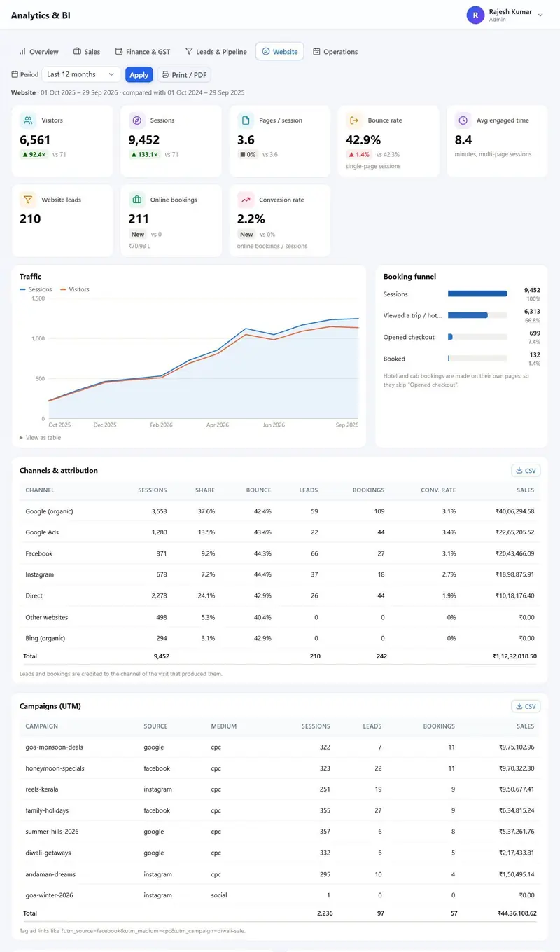Click the 133.1× sessions change badge
560x952 pixels.
click(x=145, y=154)
